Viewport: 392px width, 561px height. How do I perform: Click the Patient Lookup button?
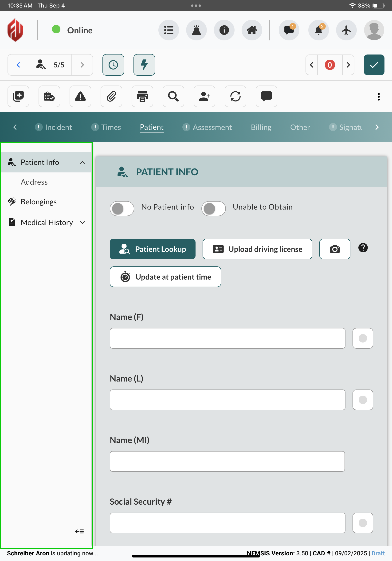(x=153, y=249)
